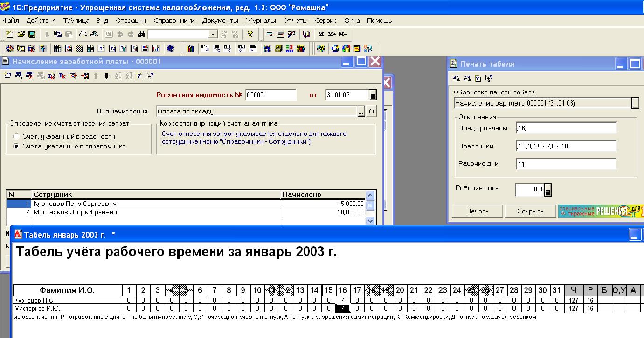
Task: Select radio 'Счет, указанный в ведомости'
Action: click(17, 137)
